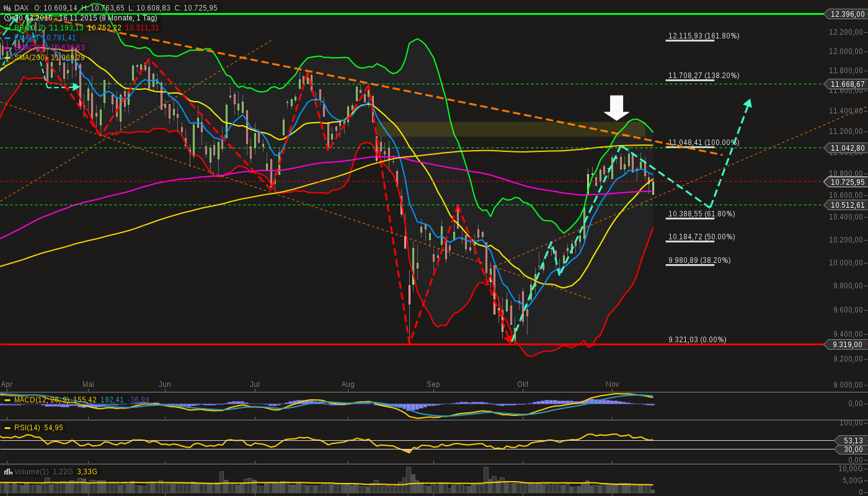Screen dimensions: 868x496
Task: Click the Bollinger lower value 10.311,31
Action: click(x=142, y=28)
